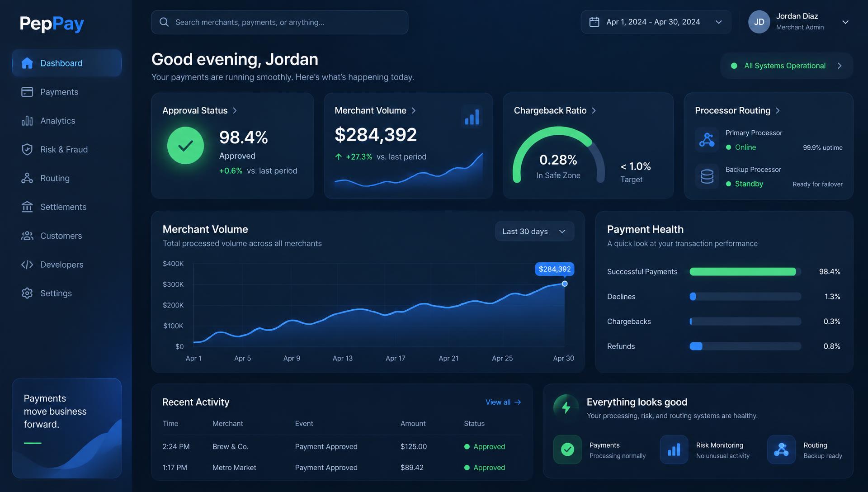Click the Refunds progress bar

(745, 346)
